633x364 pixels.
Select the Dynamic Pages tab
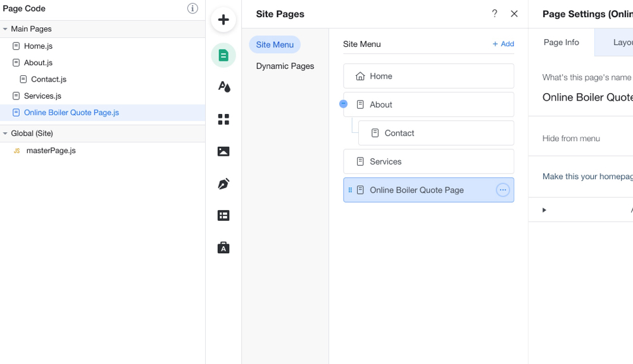(285, 66)
